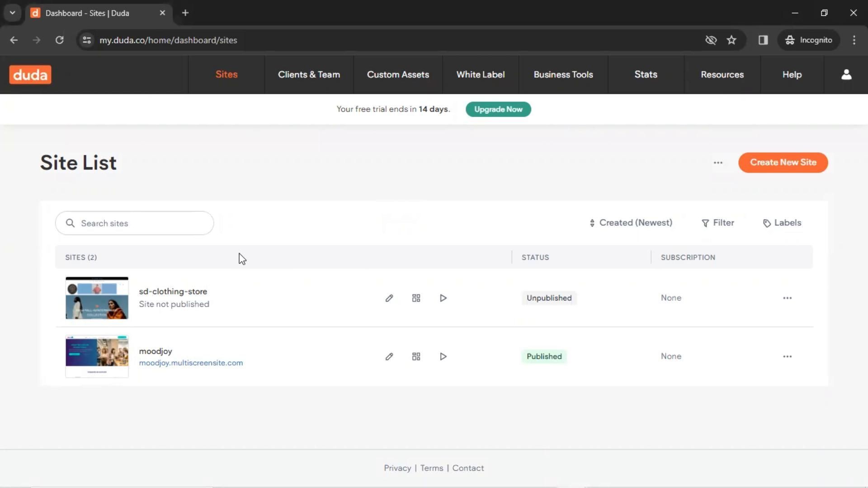This screenshot has height=488, width=868.
Task: Go to the Stats menu item
Action: coord(646,75)
